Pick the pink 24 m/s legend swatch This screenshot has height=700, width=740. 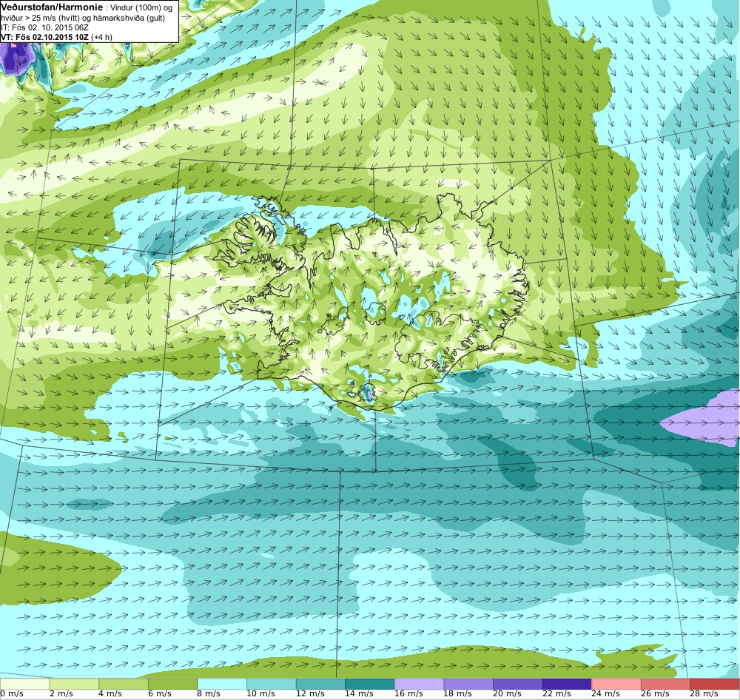(x=616, y=684)
